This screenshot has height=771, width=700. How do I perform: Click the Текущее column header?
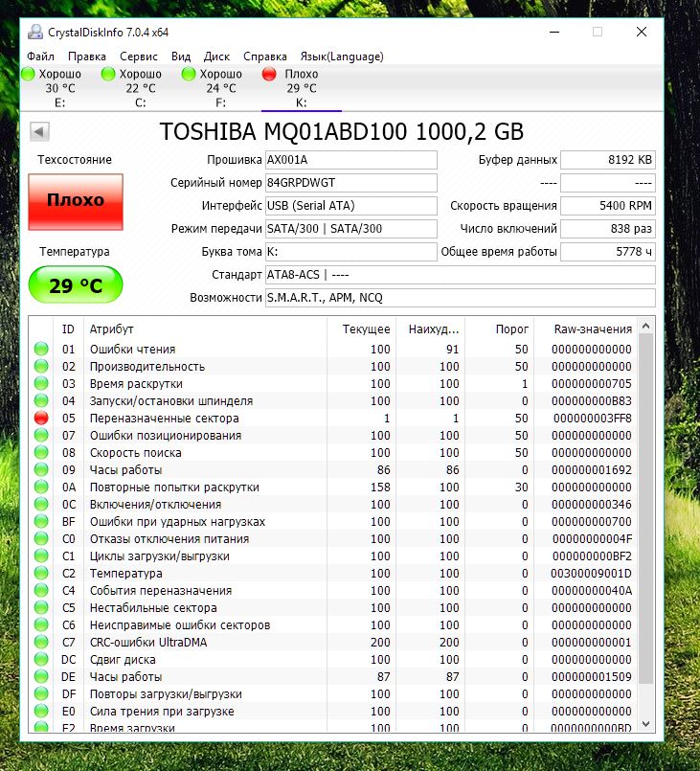click(x=362, y=329)
